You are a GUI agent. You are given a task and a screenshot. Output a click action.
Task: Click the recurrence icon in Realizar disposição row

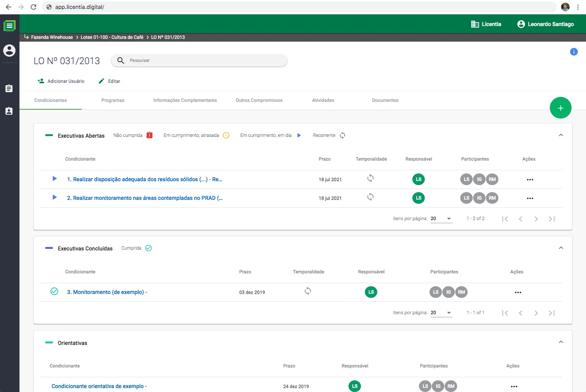click(x=370, y=178)
